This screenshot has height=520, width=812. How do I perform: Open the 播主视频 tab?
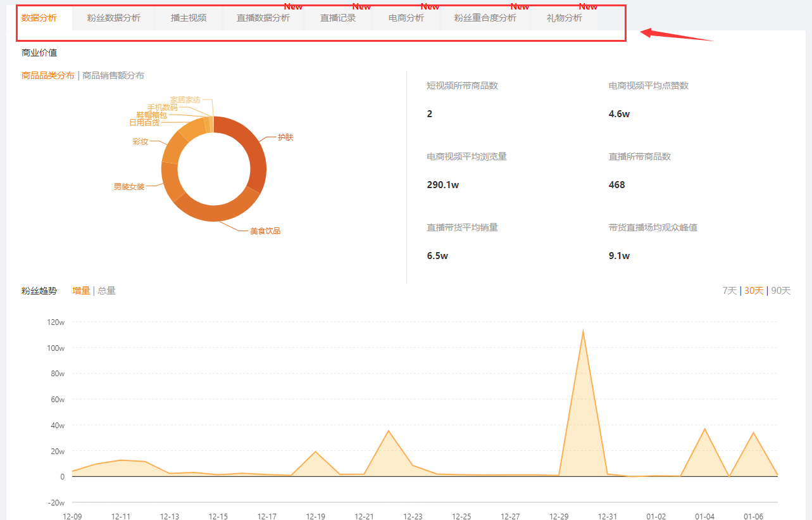coord(189,18)
